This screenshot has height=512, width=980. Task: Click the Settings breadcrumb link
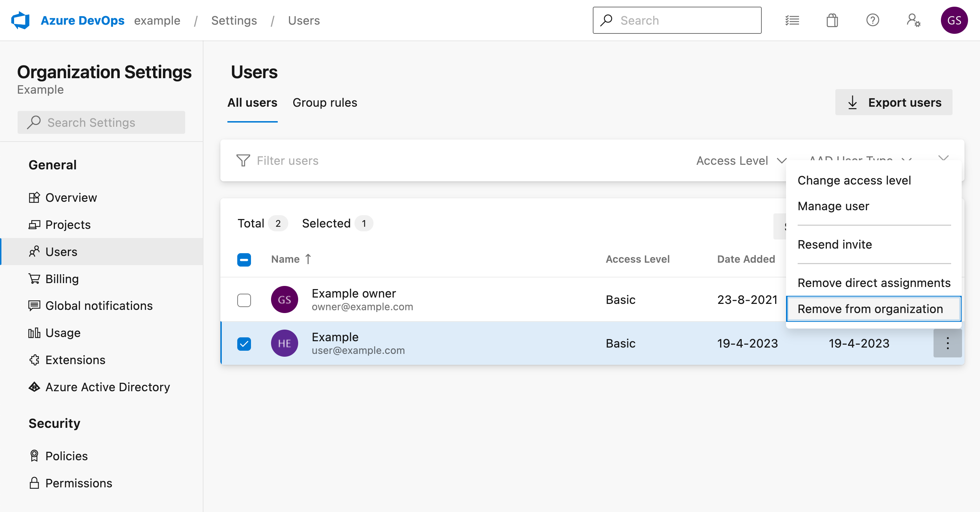tap(234, 20)
